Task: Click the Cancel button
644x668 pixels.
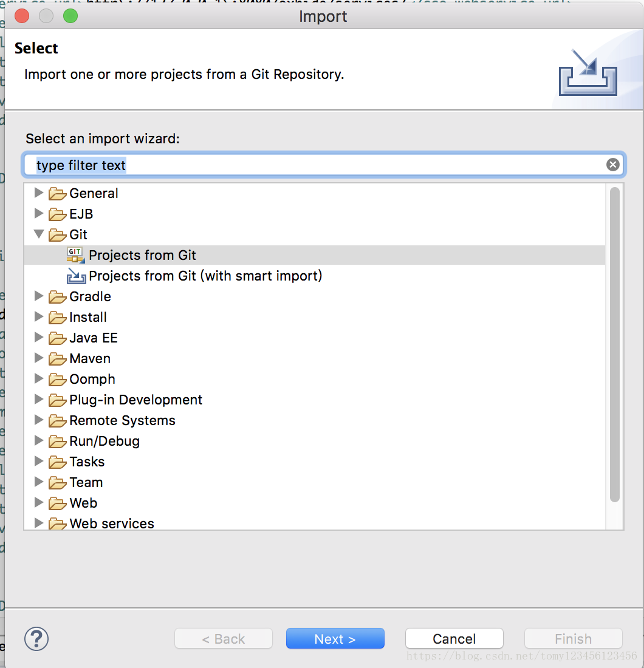Action: (454, 639)
